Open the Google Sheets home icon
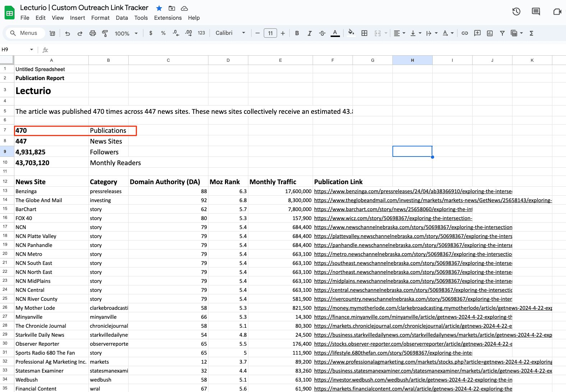The height and width of the screenshot is (392, 566). point(10,13)
